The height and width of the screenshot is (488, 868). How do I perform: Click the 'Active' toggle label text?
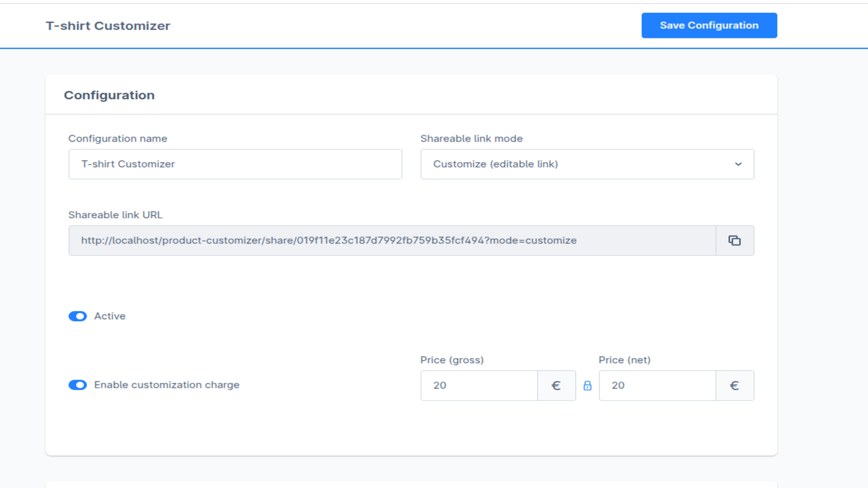point(110,316)
